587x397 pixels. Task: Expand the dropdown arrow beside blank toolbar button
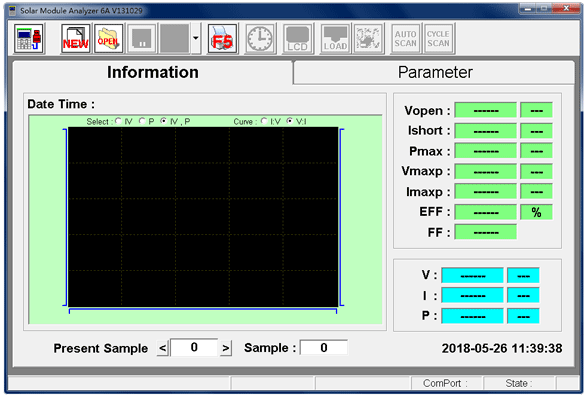[x=196, y=39]
